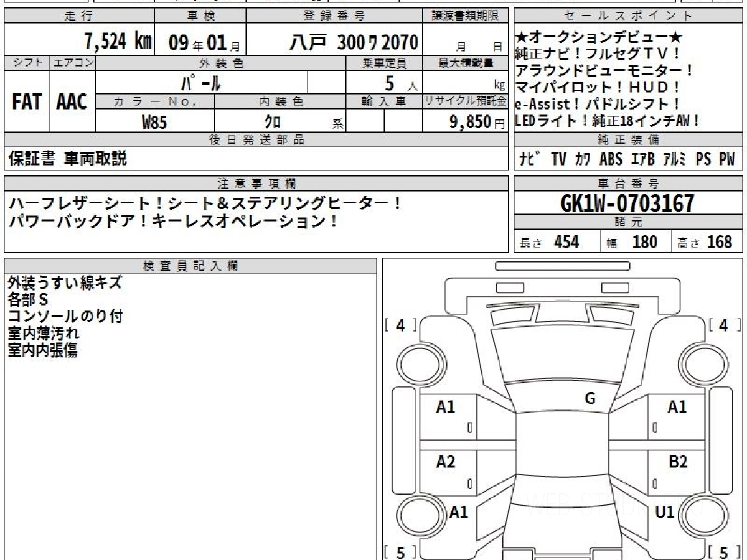Image resolution: width=747 pixels, height=560 pixels.
Task: Click the 保証書 車両取説 text
Action: [x=67, y=159]
